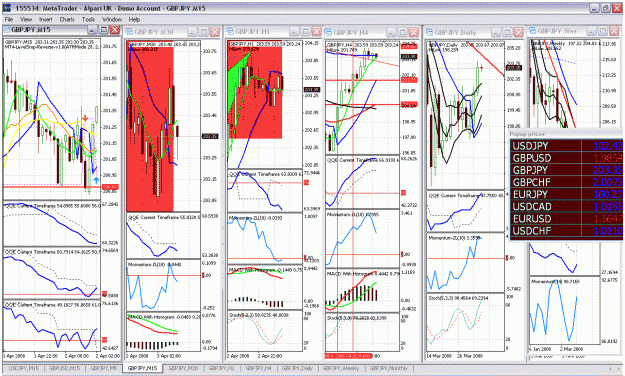Click the GBPJPY,M15 chart window title bar
Viewport: 625px width, 376px height.
(61, 30)
